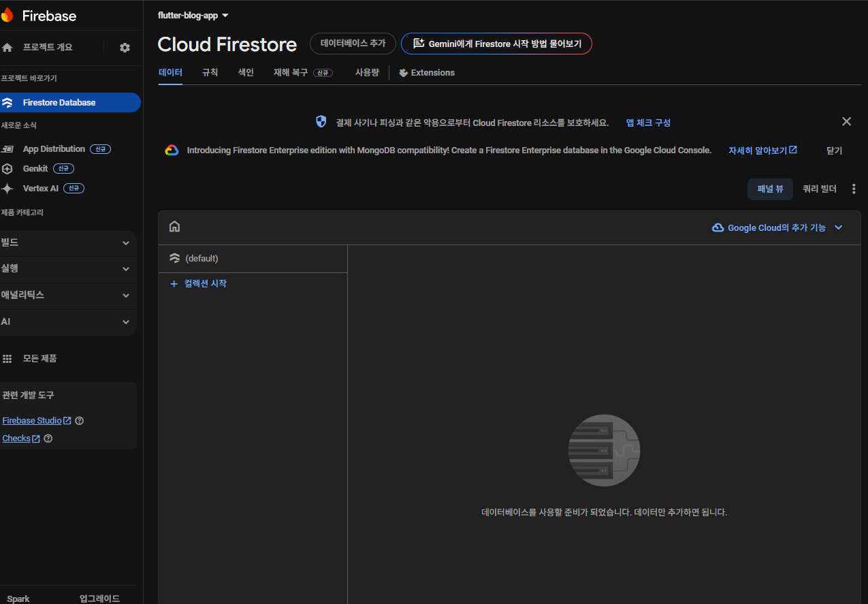Screen dimensions: 868x604
Task: Click the Google Cloud logo in banner
Action: [x=172, y=150]
